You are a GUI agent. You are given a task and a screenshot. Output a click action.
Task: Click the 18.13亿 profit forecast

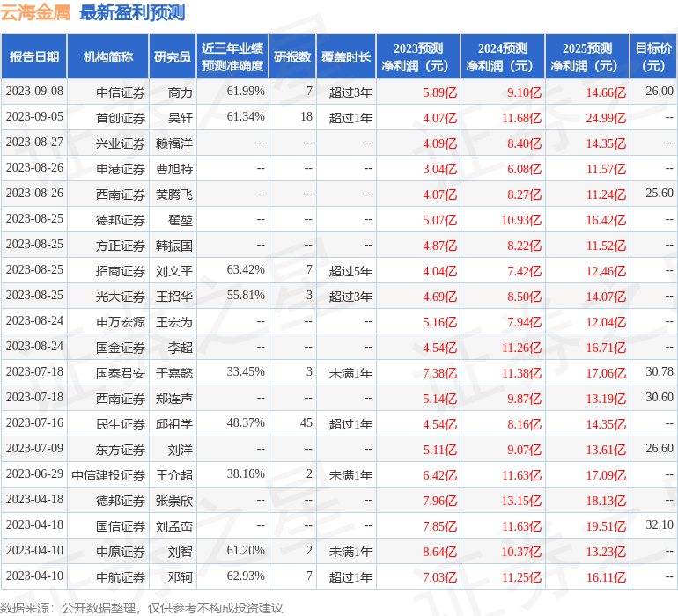point(606,501)
